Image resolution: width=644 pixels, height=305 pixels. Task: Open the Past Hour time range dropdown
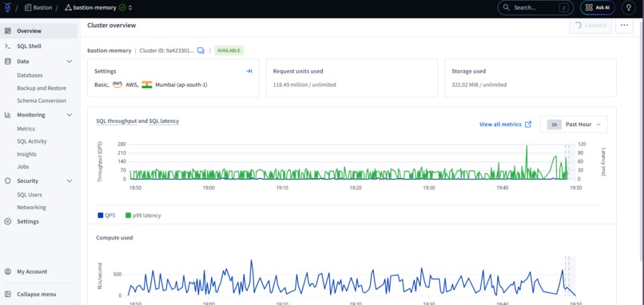[x=574, y=125]
